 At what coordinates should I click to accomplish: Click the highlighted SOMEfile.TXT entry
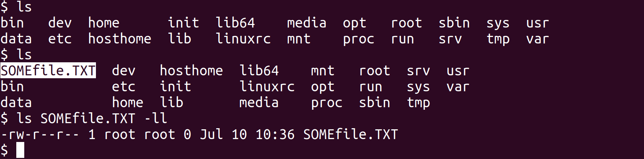[x=48, y=71]
